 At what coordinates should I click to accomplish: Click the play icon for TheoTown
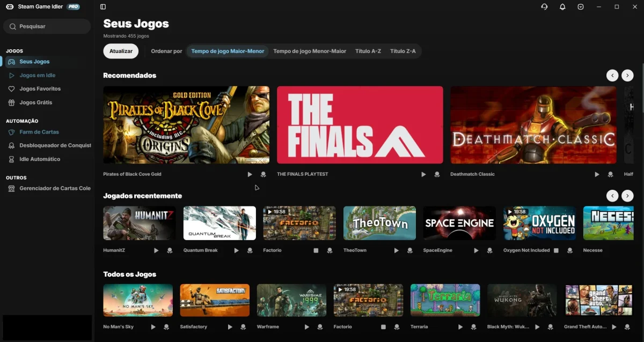[x=396, y=250]
